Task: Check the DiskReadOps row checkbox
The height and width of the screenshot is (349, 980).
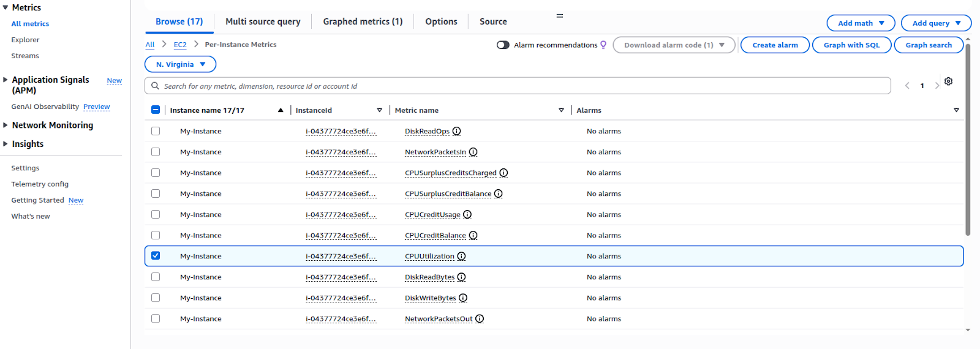Action: [156, 131]
